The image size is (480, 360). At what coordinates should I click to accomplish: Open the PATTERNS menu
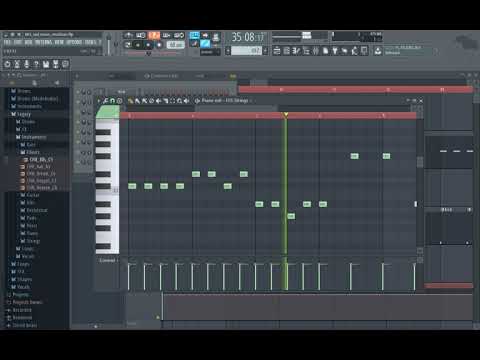(43, 42)
